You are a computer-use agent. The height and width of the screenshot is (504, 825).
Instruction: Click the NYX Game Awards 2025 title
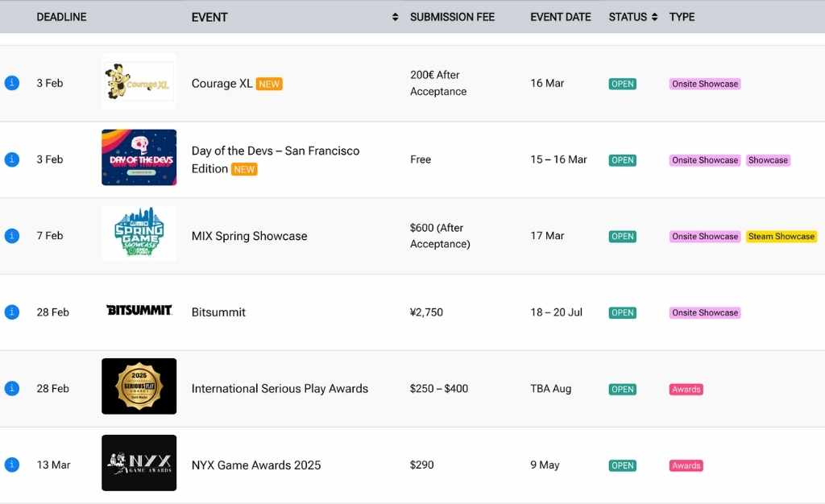(x=255, y=465)
